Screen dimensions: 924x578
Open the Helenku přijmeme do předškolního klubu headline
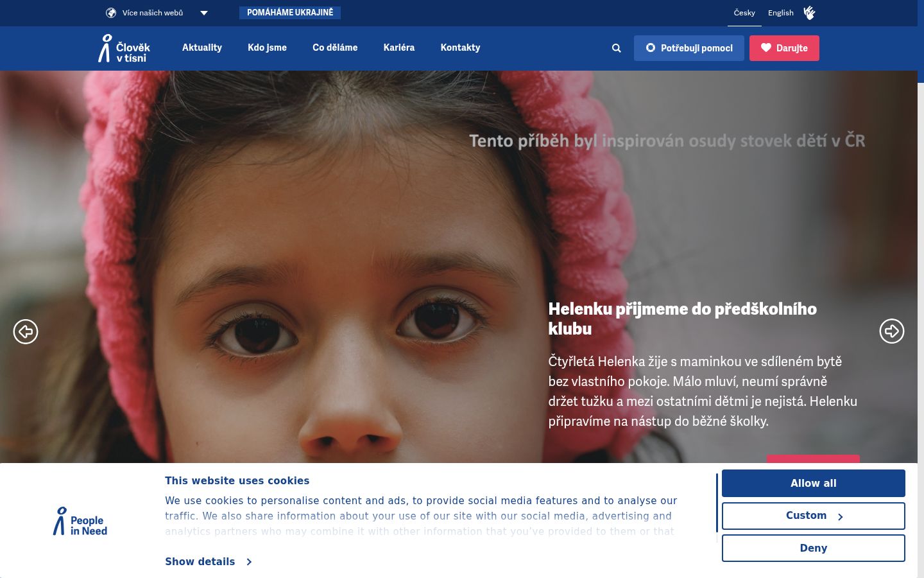tap(682, 319)
